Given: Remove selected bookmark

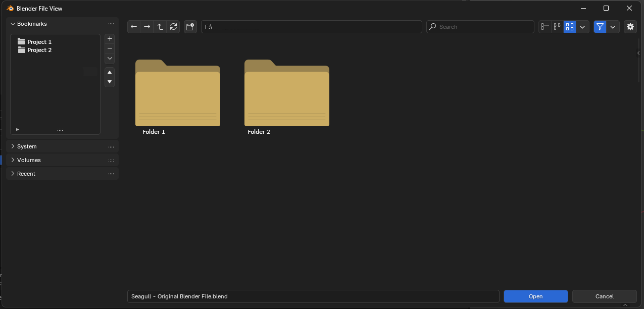Looking at the screenshot, I should tap(110, 48).
